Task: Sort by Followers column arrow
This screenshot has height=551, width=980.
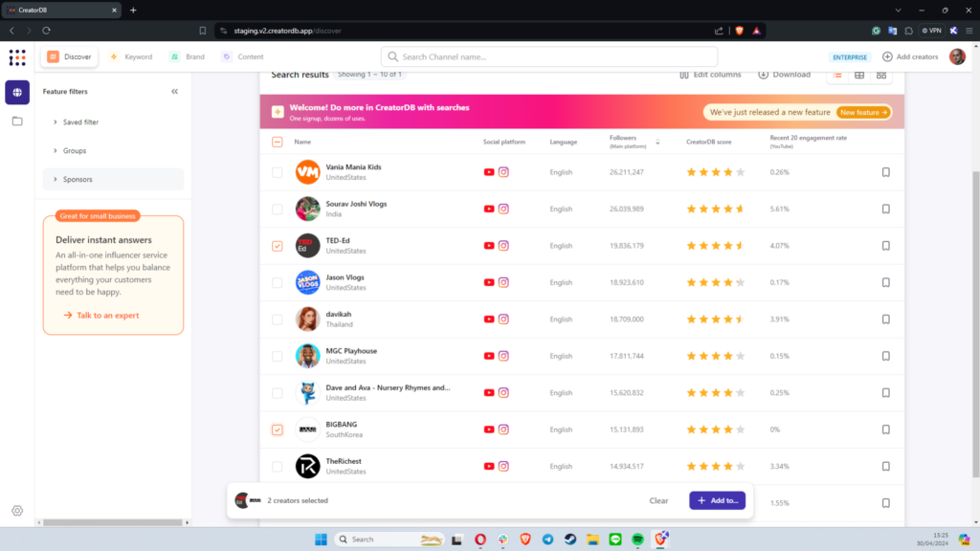Action: (x=657, y=143)
